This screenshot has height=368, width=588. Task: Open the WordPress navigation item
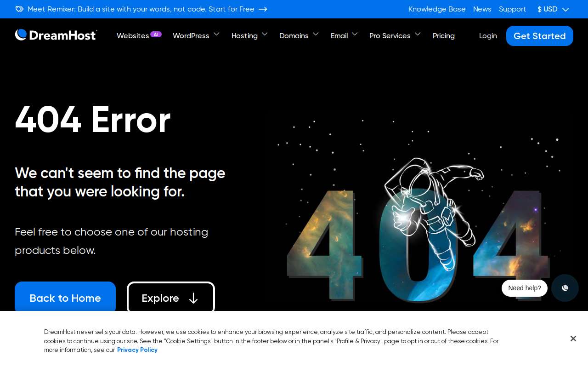click(191, 36)
